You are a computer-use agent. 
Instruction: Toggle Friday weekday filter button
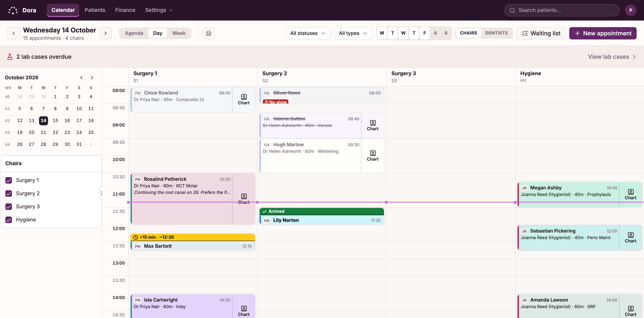coord(424,33)
